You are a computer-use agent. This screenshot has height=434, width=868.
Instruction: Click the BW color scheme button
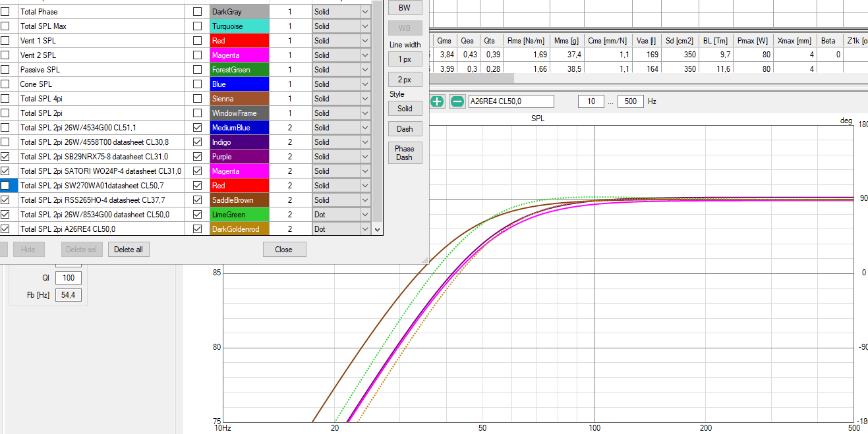405,8
